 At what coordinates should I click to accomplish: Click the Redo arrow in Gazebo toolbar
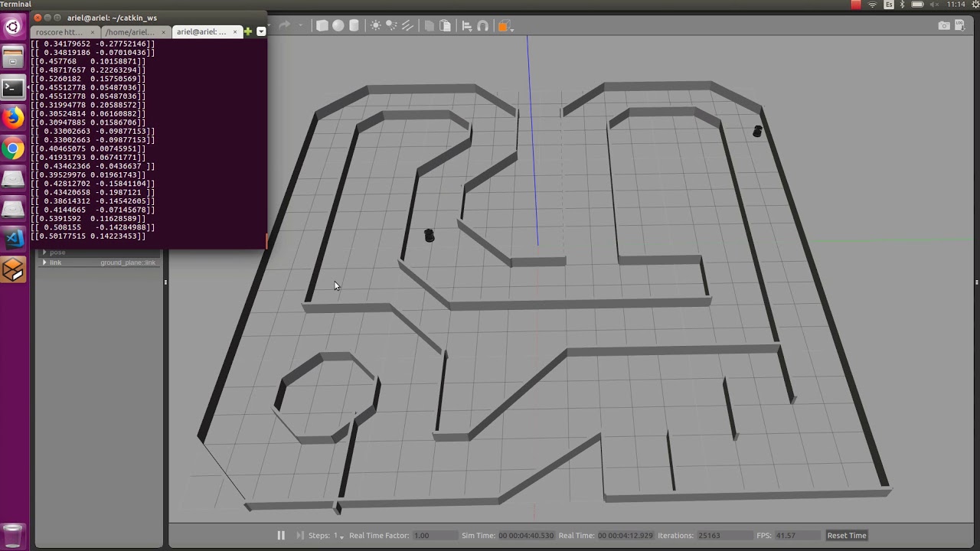click(x=284, y=25)
